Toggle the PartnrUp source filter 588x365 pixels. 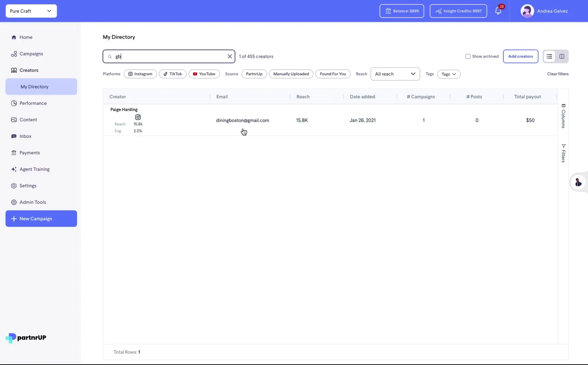coord(254,74)
